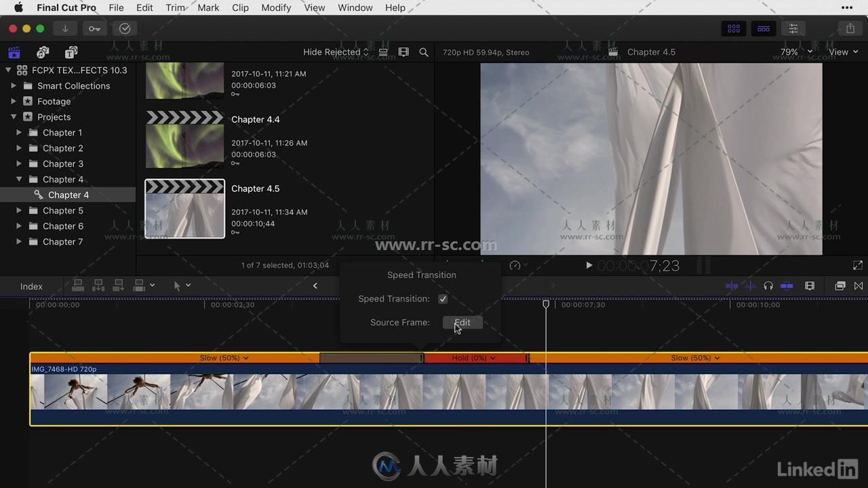Open the Hide Rejected filter dropdown

click(336, 52)
